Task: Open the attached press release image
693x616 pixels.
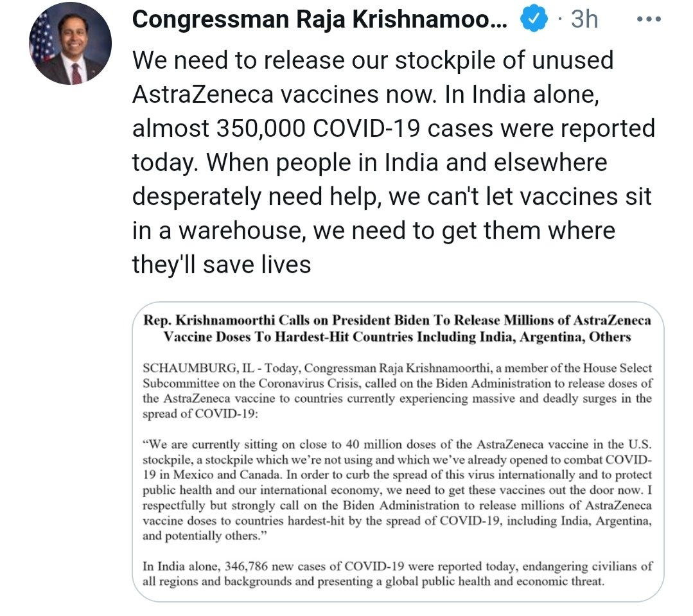Action: point(398,451)
